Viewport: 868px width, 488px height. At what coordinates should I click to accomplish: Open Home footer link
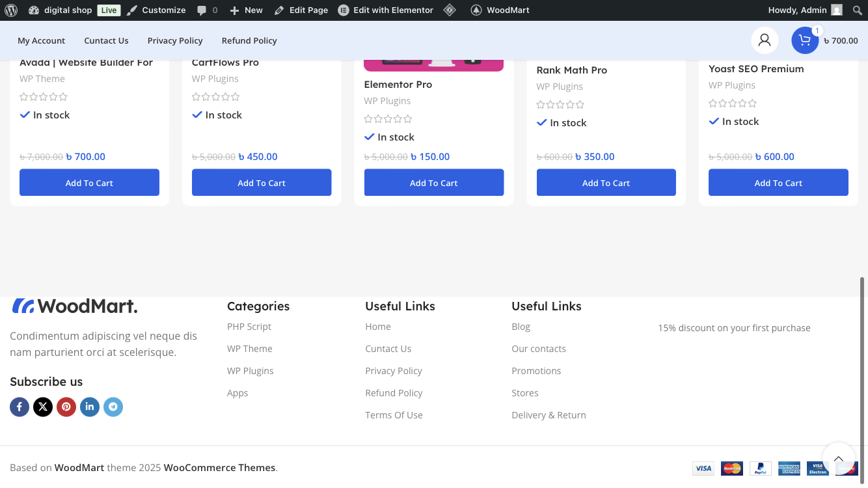pyautogui.click(x=378, y=327)
